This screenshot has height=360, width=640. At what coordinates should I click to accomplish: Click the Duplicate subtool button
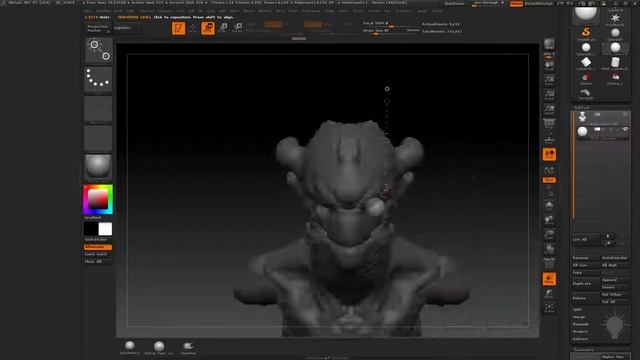click(x=586, y=283)
